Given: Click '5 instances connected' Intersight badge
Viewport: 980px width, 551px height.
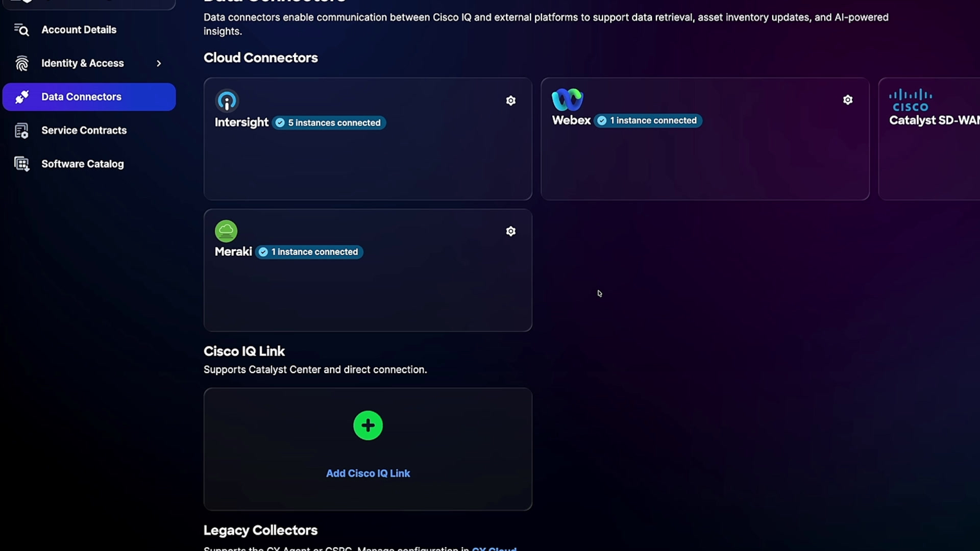Looking at the screenshot, I should click(329, 122).
